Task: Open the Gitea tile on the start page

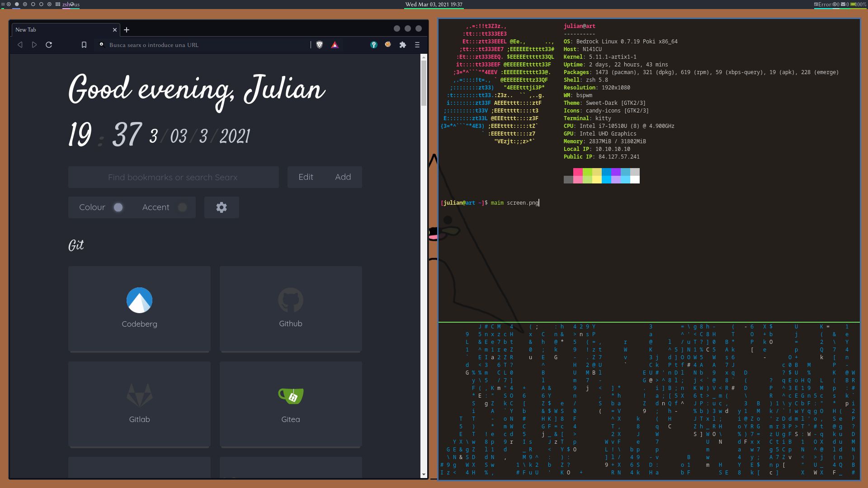Action: [291, 404]
